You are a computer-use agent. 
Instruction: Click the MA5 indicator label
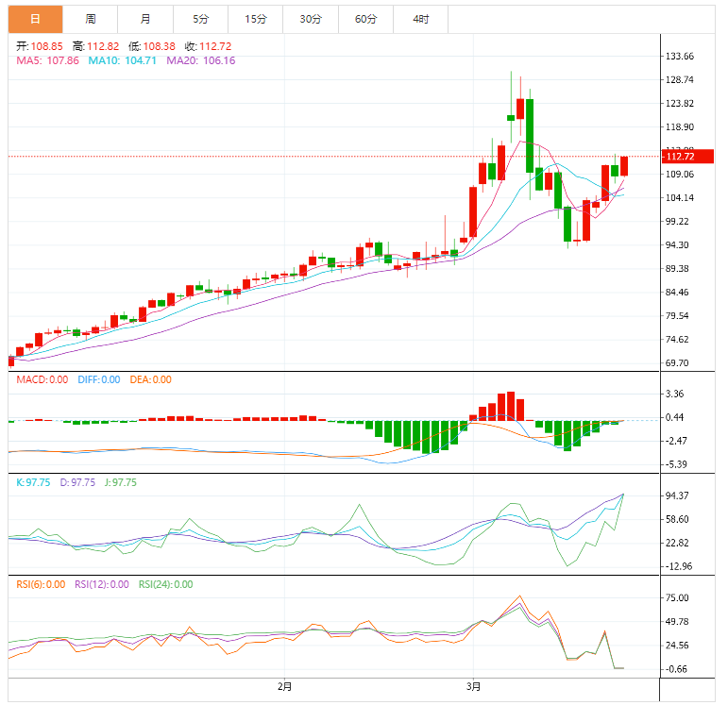coord(48,60)
